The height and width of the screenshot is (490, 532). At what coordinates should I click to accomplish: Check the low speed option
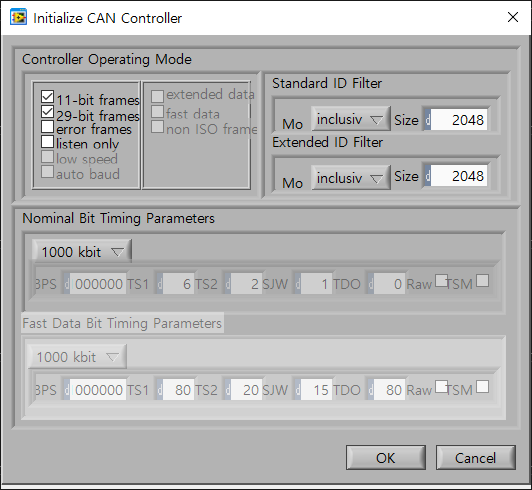pyautogui.click(x=47, y=157)
